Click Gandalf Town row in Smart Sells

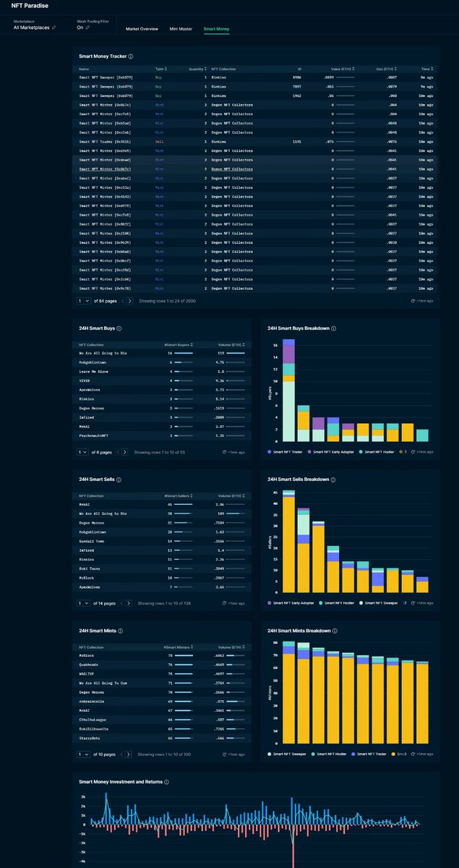tap(163, 540)
